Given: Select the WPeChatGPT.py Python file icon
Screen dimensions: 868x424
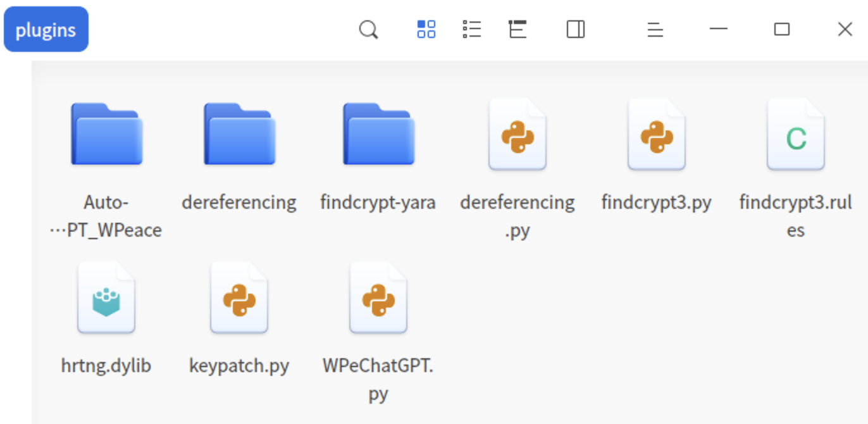Looking at the screenshot, I should click(378, 297).
